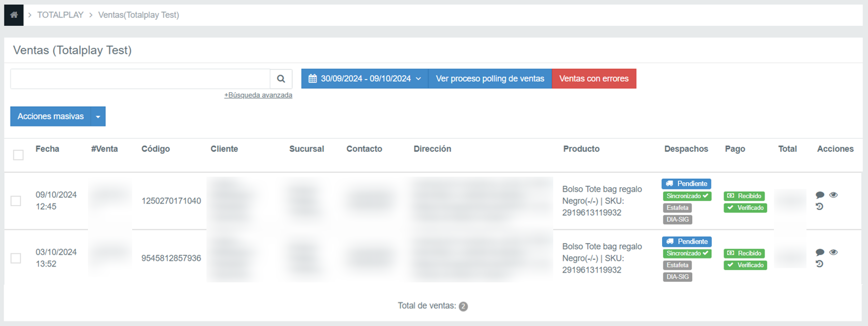Click Pendiente badge in 03/10/2024 row
Screen dimensions: 868x326
click(687, 242)
